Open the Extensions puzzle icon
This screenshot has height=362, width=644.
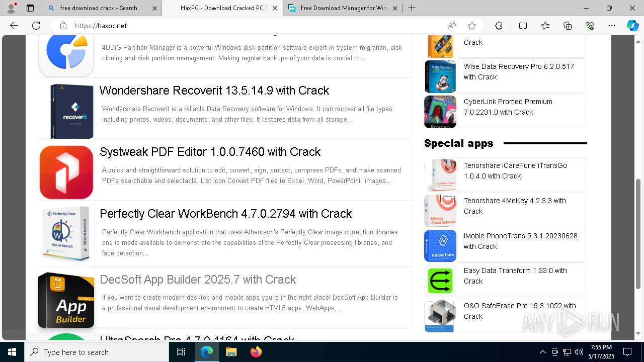(x=499, y=26)
